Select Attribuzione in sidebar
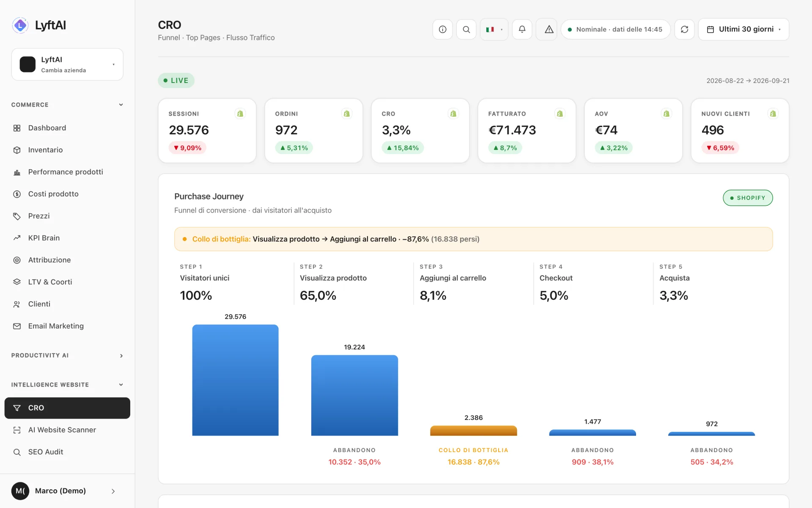This screenshot has width=812, height=508. tap(67, 260)
